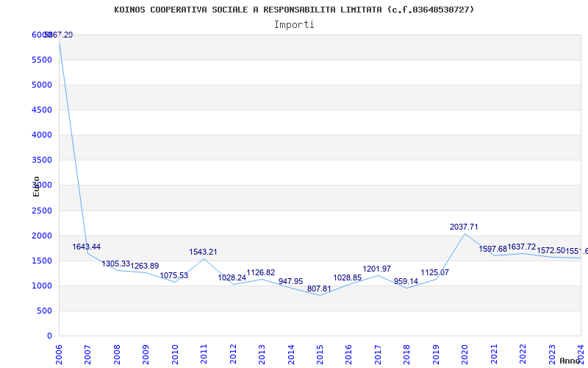Select the 1637.72 data label

coord(522,247)
